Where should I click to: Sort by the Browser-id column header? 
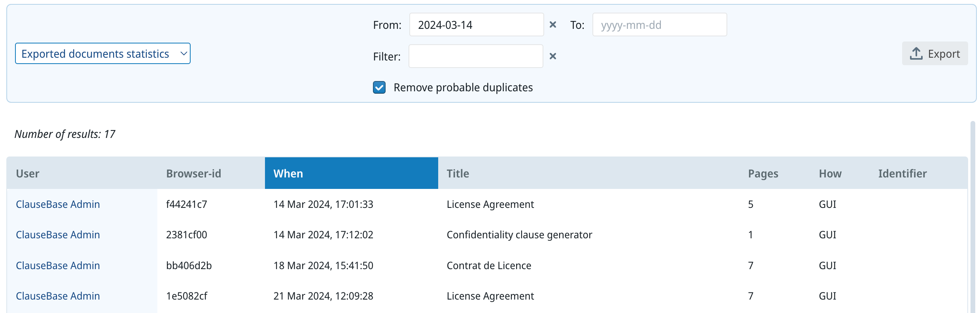point(193,173)
